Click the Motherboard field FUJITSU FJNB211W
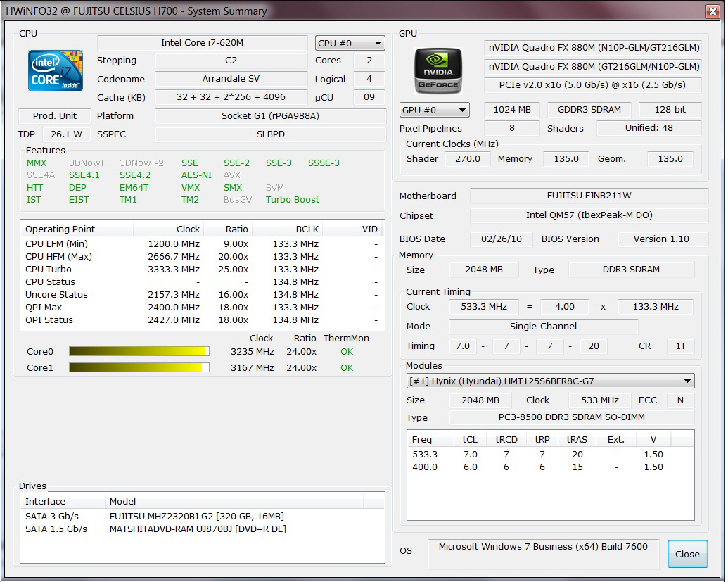 click(589, 196)
